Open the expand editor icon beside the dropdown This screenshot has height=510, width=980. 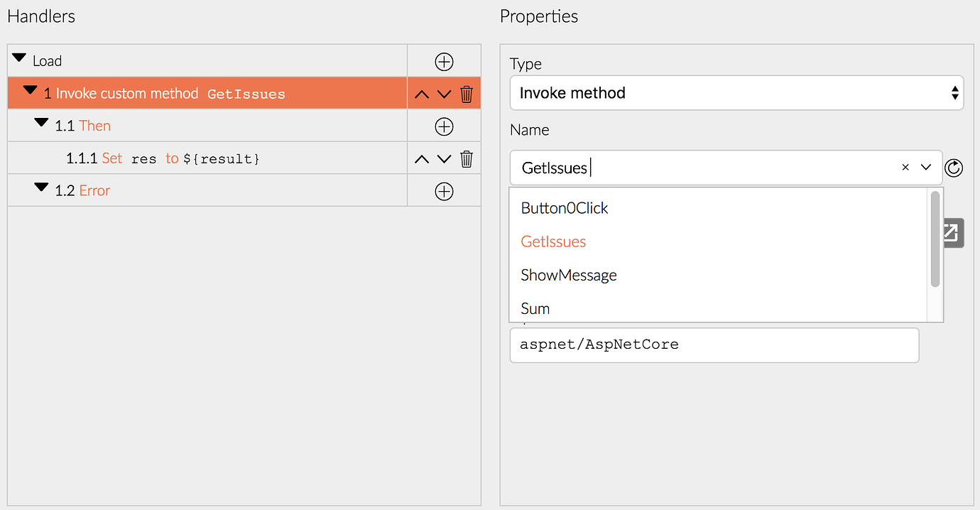pyautogui.click(x=954, y=232)
